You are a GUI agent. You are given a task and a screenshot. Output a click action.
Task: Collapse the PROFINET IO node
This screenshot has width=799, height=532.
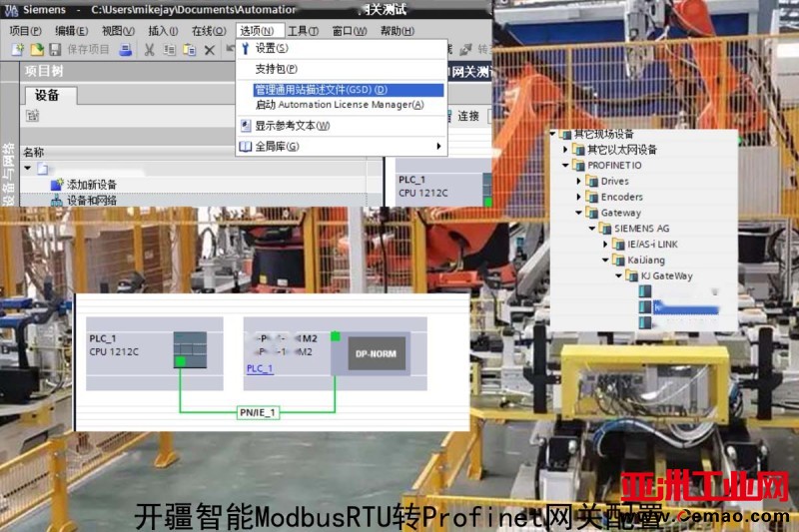pyautogui.click(x=565, y=166)
